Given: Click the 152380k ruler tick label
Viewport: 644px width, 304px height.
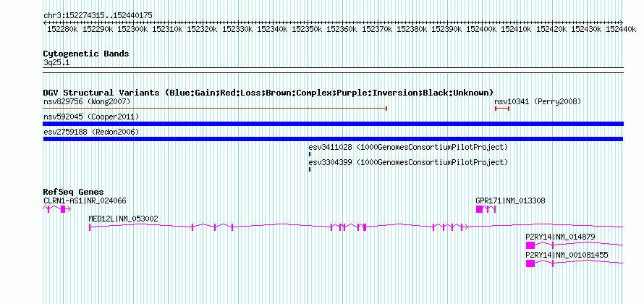Looking at the screenshot, I should 411,29.
